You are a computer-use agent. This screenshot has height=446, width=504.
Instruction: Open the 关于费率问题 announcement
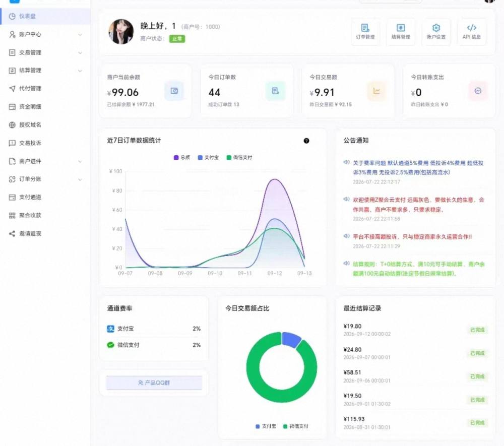(x=418, y=168)
